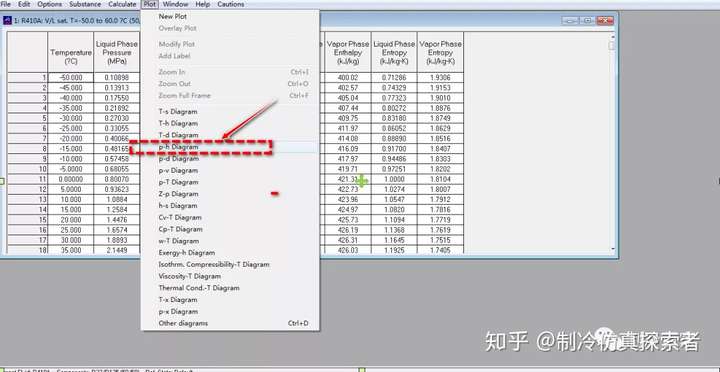Click the pressure cell 0.27030
This screenshot has width=720, height=372.
click(x=117, y=118)
